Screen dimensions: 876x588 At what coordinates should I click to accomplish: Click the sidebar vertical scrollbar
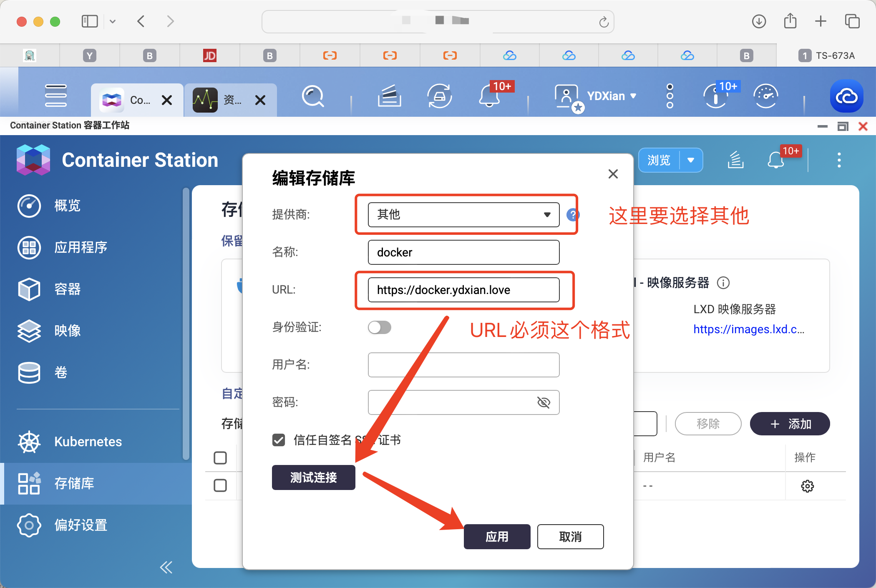click(186, 324)
